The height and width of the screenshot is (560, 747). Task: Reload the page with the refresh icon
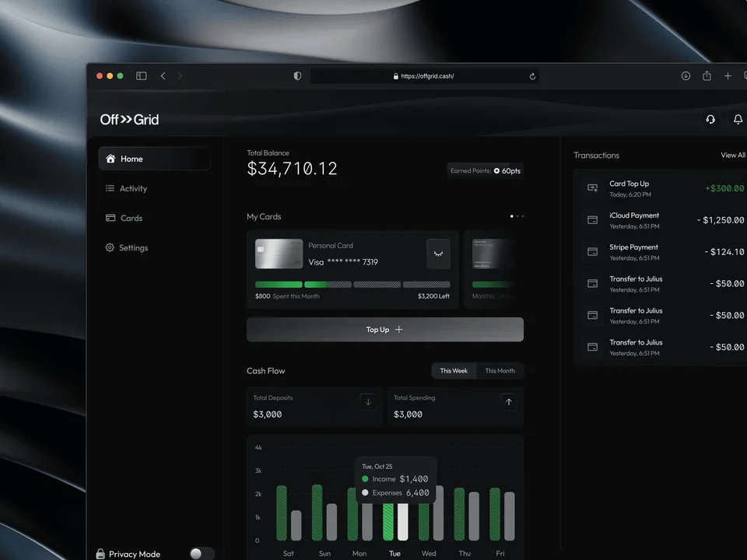(x=532, y=76)
